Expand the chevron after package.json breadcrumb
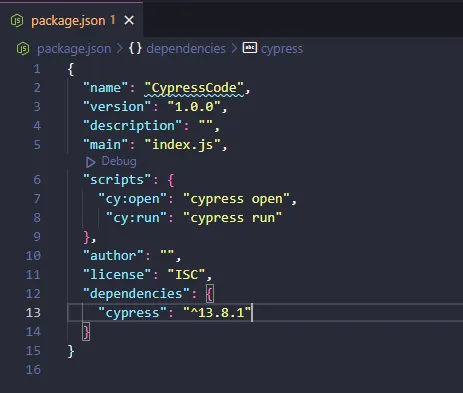 (120, 49)
